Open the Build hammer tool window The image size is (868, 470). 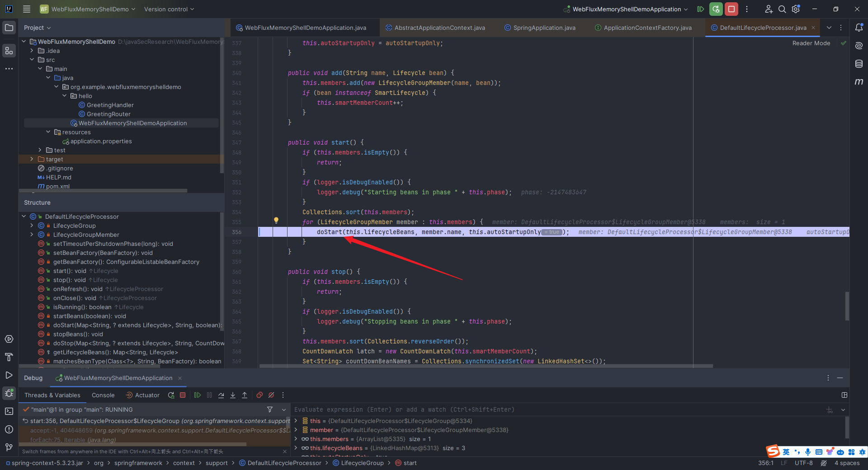coord(9,357)
